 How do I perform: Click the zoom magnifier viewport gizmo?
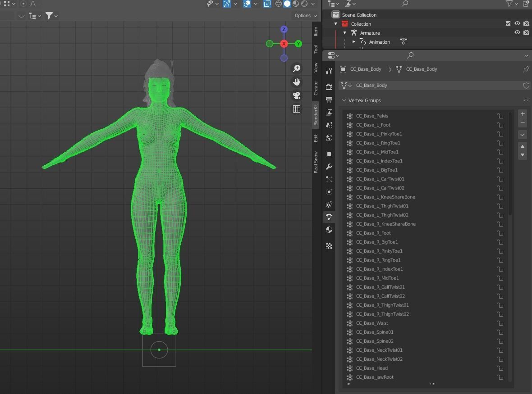tap(297, 68)
